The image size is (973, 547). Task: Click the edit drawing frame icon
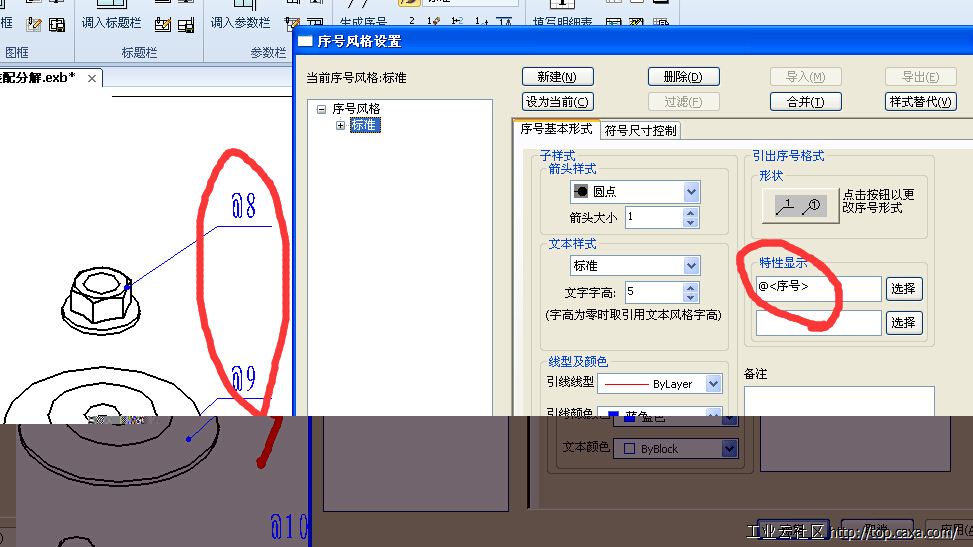point(34,24)
